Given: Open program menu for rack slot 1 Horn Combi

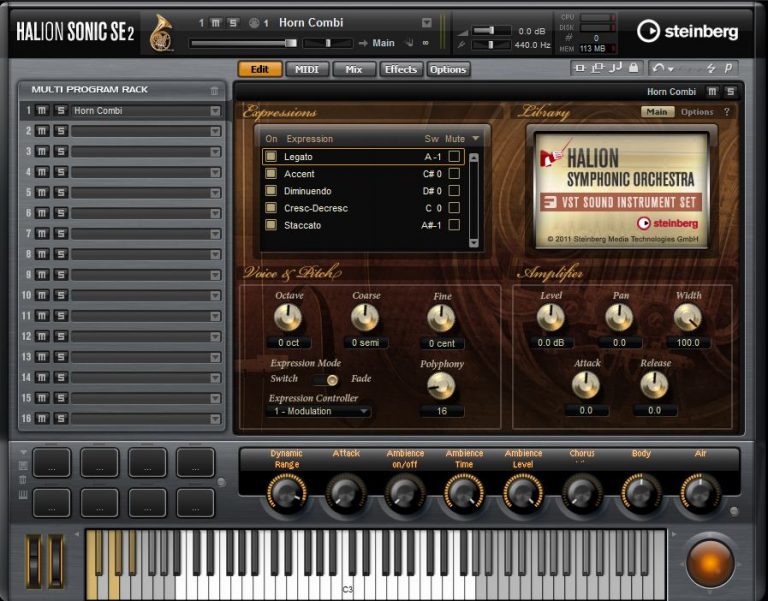Looking at the screenshot, I should tap(215, 111).
